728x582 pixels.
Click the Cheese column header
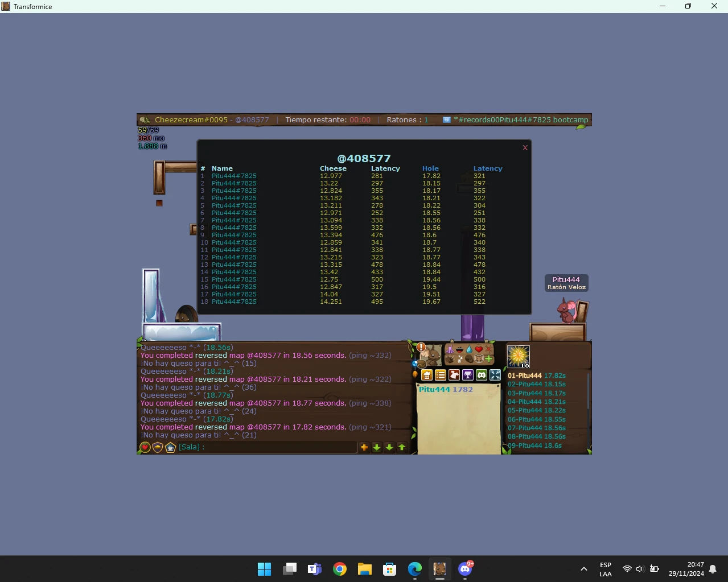point(333,168)
